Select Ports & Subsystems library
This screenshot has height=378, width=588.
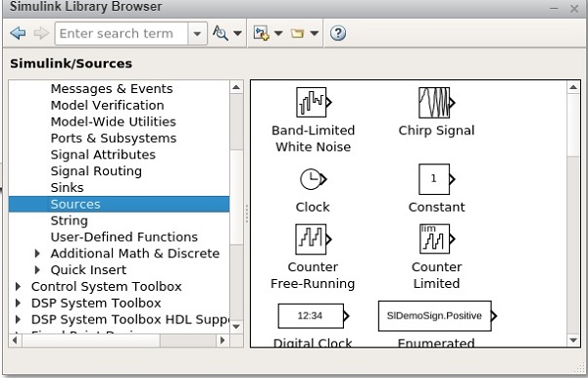(x=114, y=138)
